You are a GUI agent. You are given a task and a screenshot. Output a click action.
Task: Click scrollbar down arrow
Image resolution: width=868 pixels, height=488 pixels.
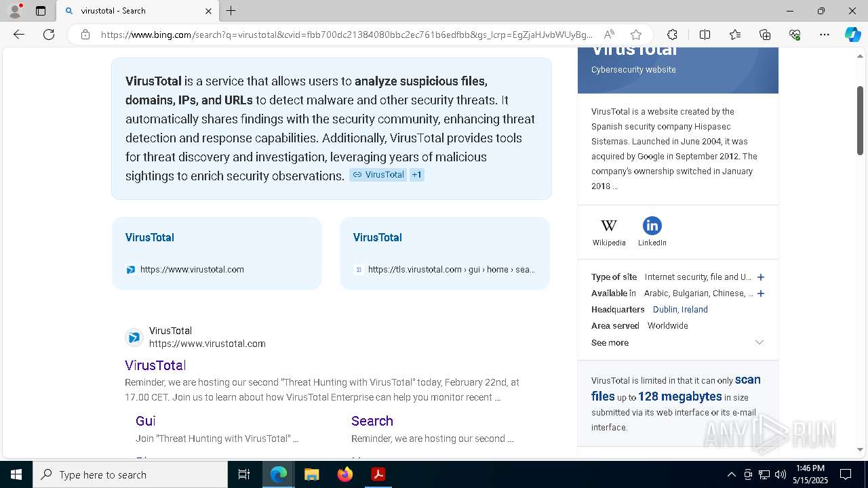tap(860, 449)
